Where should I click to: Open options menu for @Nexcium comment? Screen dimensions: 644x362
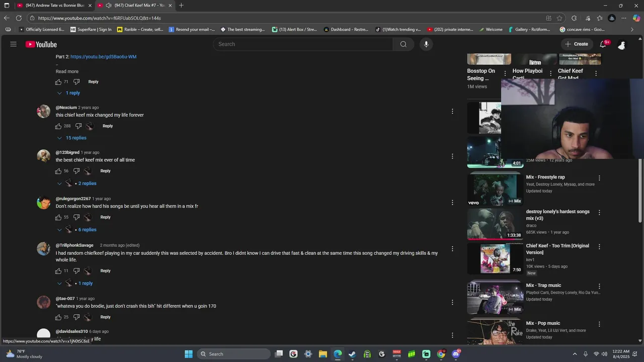click(x=452, y=112)
